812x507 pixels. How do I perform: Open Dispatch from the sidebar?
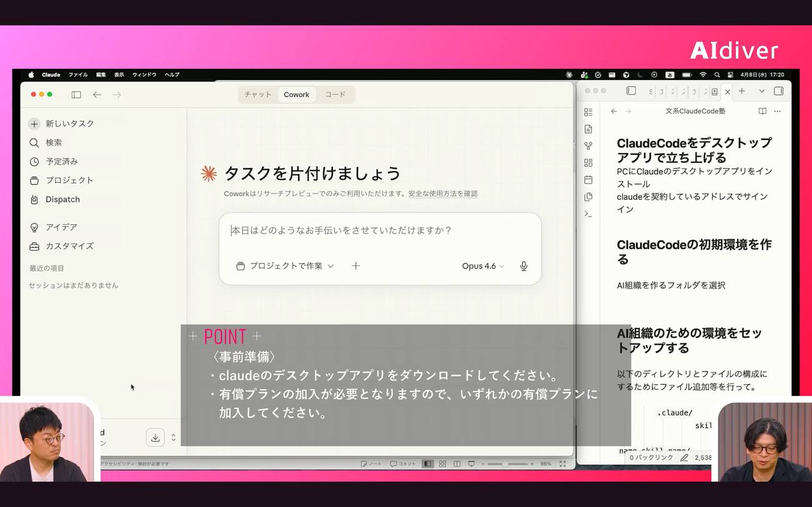pos(62,200)
